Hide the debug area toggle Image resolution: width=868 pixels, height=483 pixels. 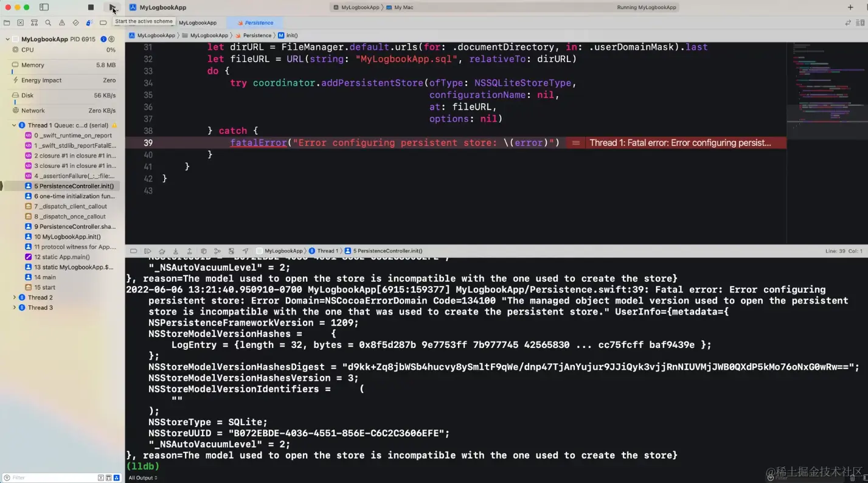tap(133, 251)
